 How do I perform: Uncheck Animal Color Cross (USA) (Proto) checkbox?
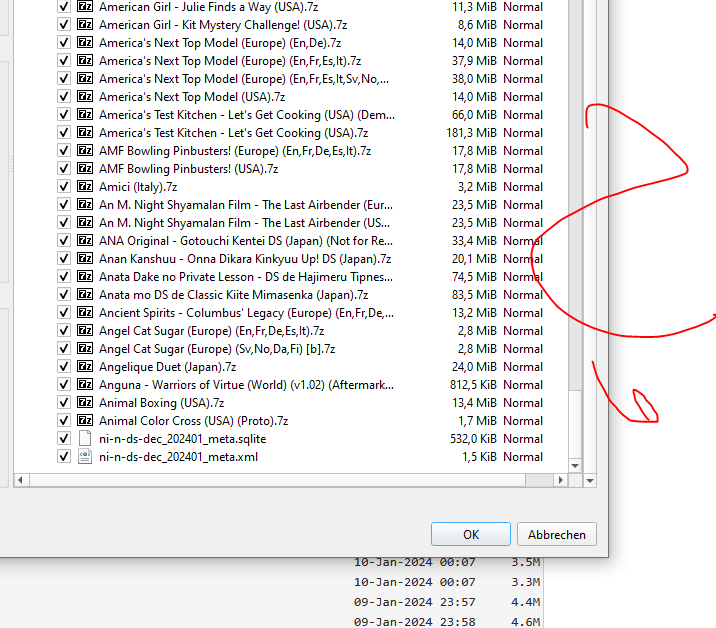(x=64, y=420)
